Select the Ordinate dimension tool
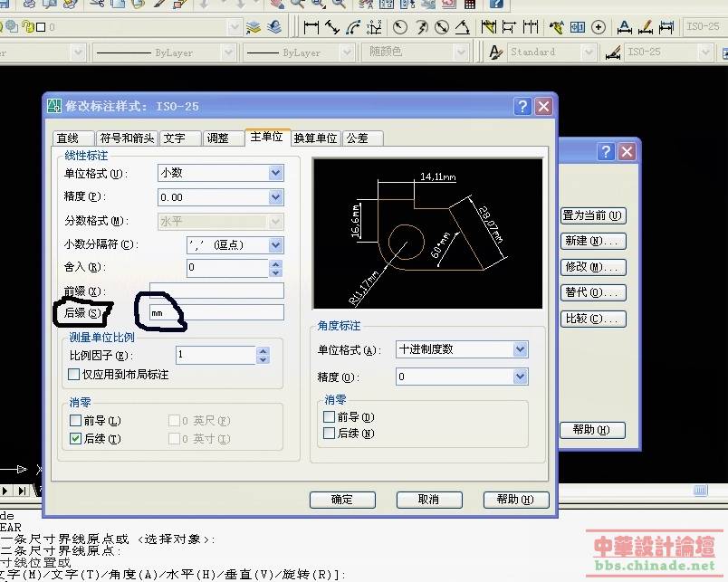The height and width of the screenshot is (582, 728). coord(374,27)
